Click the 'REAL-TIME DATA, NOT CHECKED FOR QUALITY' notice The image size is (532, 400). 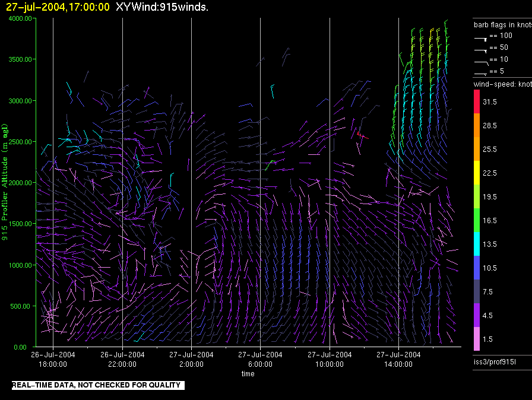coord(98,385)
